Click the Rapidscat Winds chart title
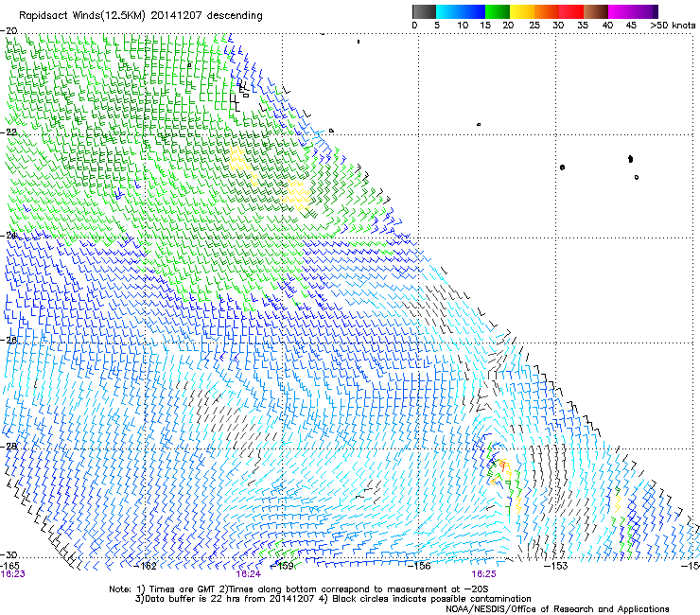700x615 pixels. pyautogui.click(x=141, y=15)
